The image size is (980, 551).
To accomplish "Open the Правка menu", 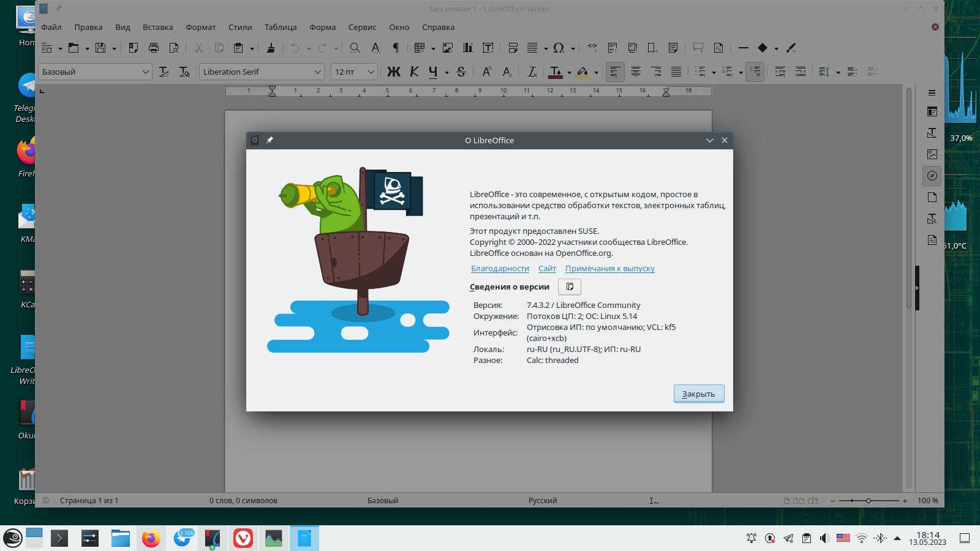I will [x=88, y=27].
